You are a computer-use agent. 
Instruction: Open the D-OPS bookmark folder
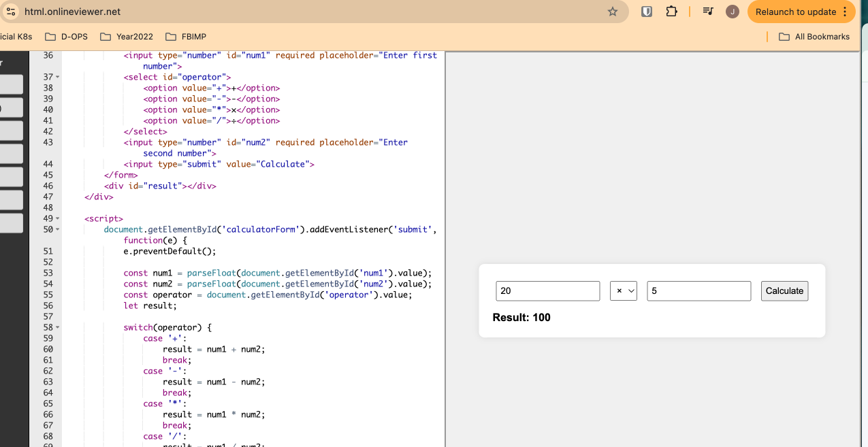(x=67, y=37)
